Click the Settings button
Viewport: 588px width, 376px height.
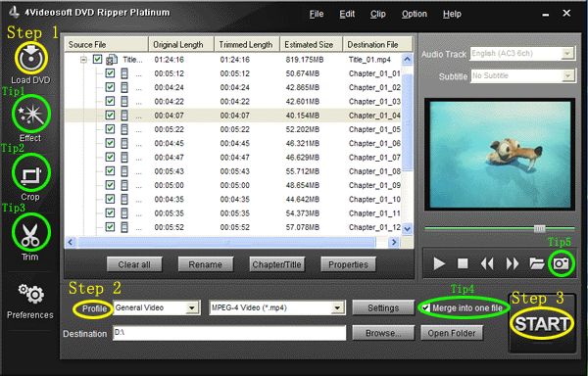[383, 307]
